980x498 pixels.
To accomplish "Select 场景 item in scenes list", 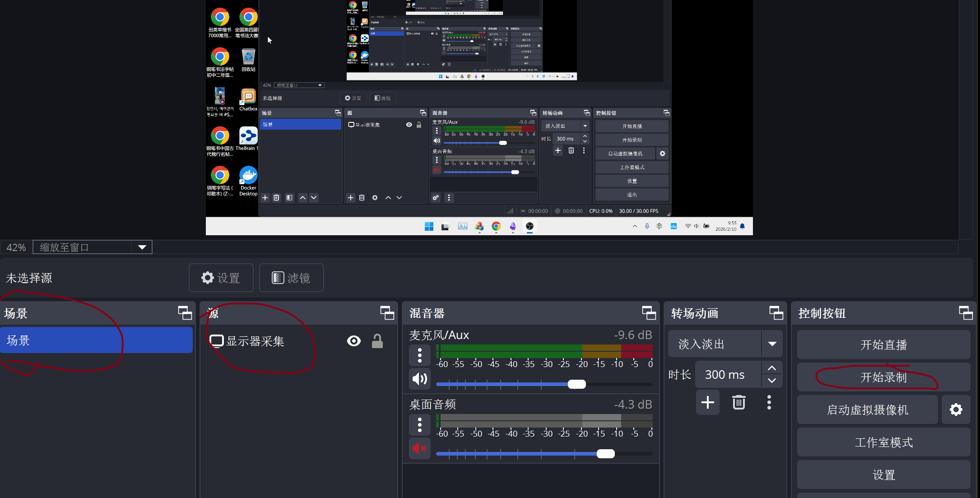I will [x=96, y=340].
